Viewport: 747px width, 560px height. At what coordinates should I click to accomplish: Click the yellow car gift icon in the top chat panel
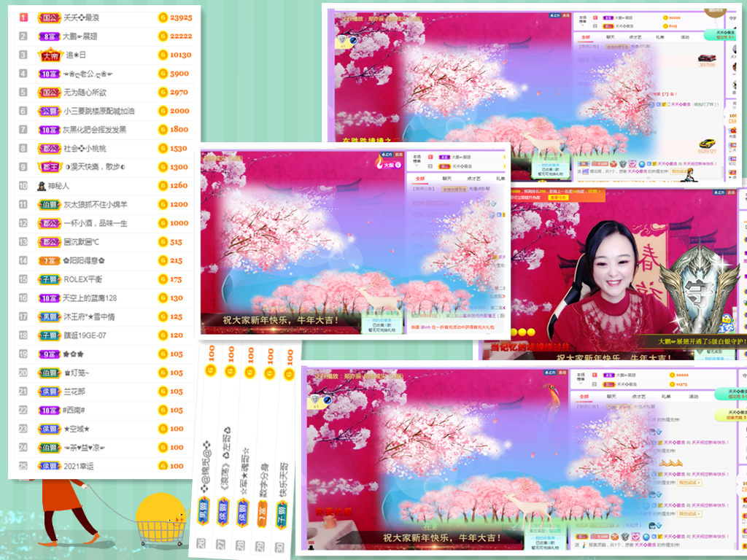[x=707, y=144]
